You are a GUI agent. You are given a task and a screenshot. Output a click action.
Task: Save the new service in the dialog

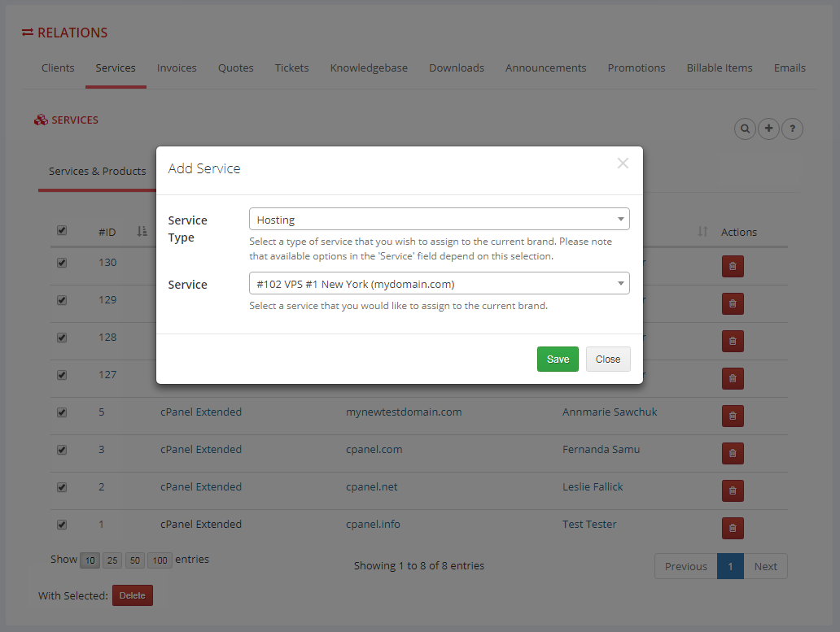point(558,359)
